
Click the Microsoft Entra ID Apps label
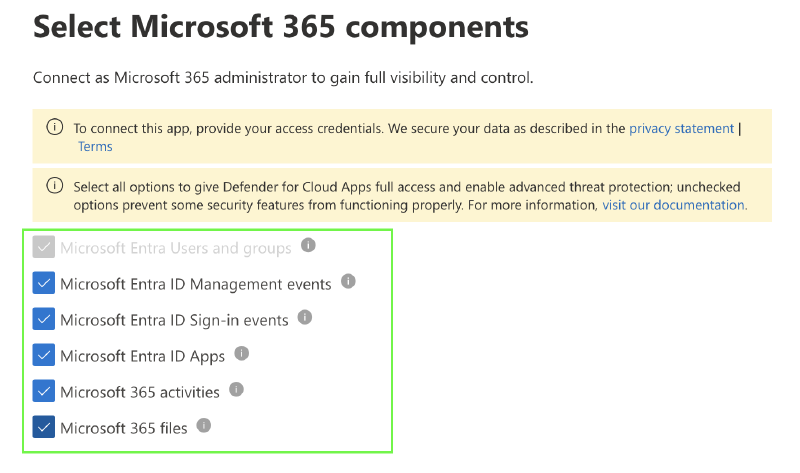tap(142, 356)
